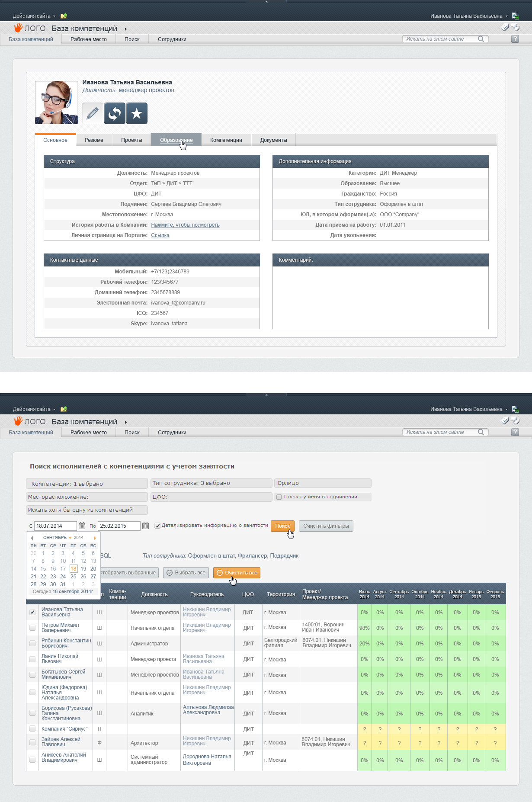This screenshot has height=802, width=532.
Task: Switch to the 'Компетенции' profile tab
Action: [x=226, y=140]
